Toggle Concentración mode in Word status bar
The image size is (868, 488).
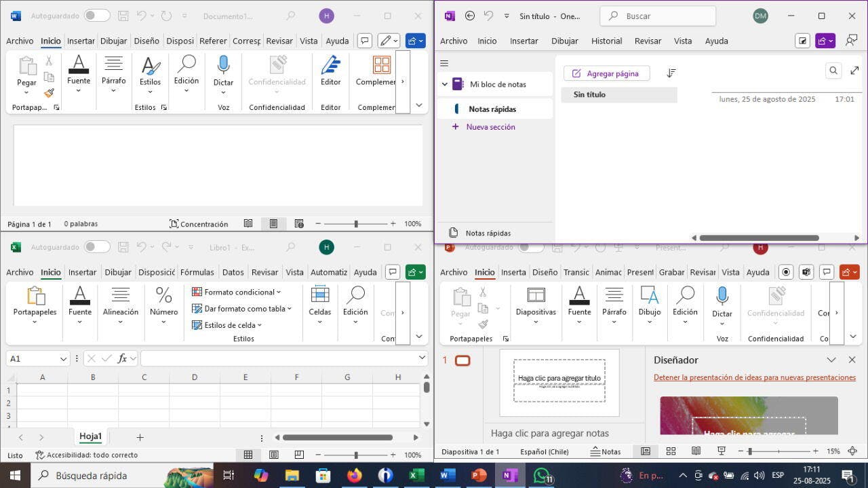[198, 224]
